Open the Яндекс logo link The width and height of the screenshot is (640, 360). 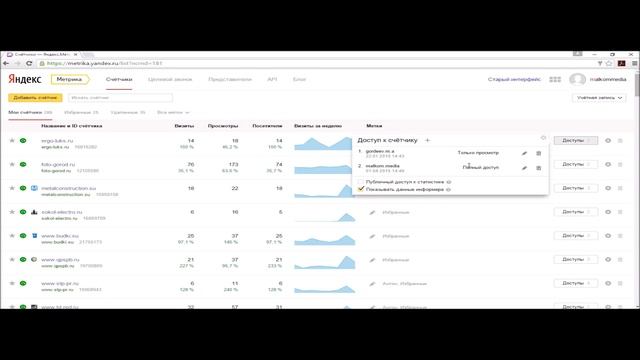click(25, 79)
